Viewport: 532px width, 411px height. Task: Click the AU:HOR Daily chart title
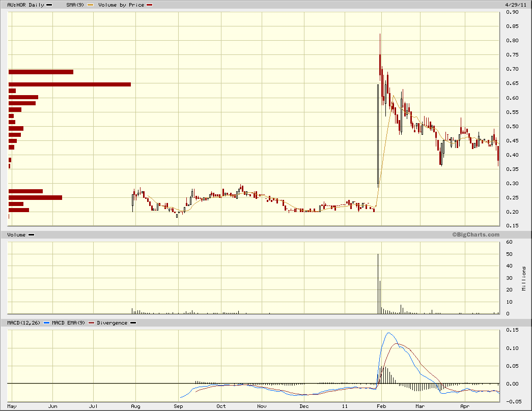(26, 5)
